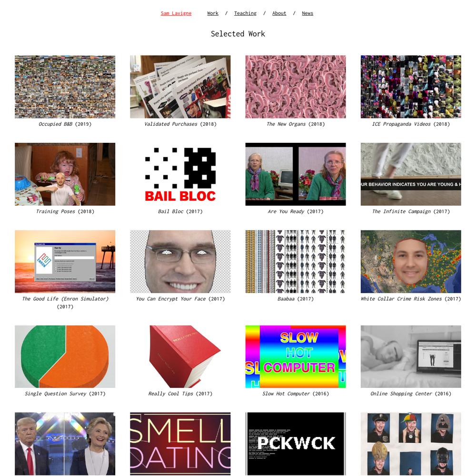476x476 pixels.
Task: Click the Sam Lavigne home link
Action: pyautogui.click(x=176, y=13)
